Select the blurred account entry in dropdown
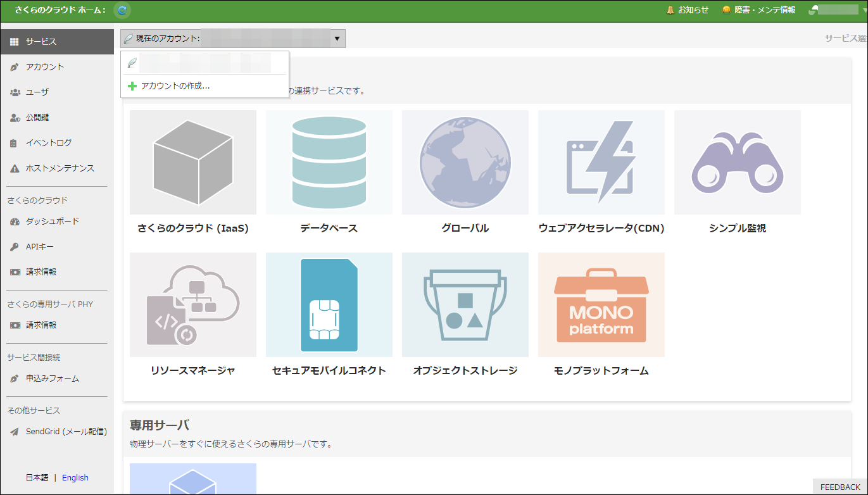This screenshot has height=495, width=868. pyautogui.click(x=204, y=63)
